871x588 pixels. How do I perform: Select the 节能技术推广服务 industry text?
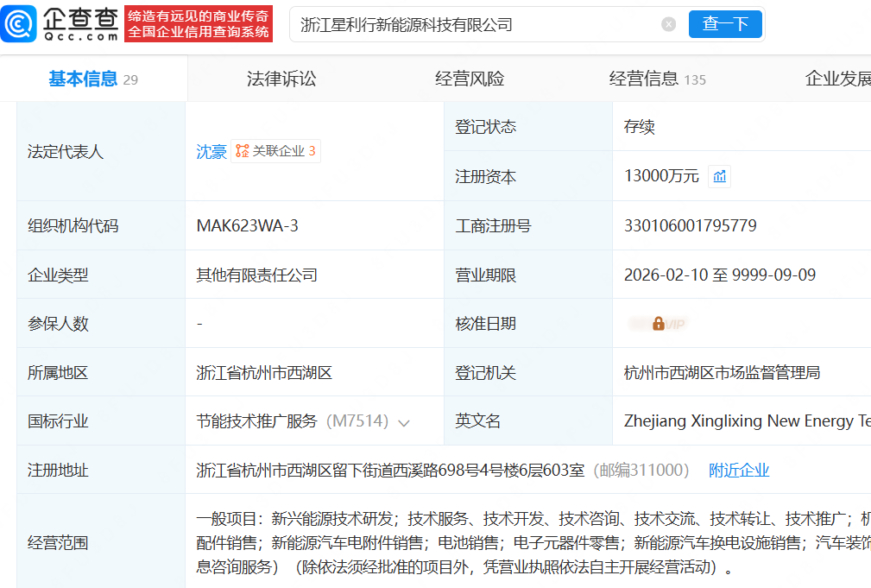pyautogui.click(x=256, y=421)
